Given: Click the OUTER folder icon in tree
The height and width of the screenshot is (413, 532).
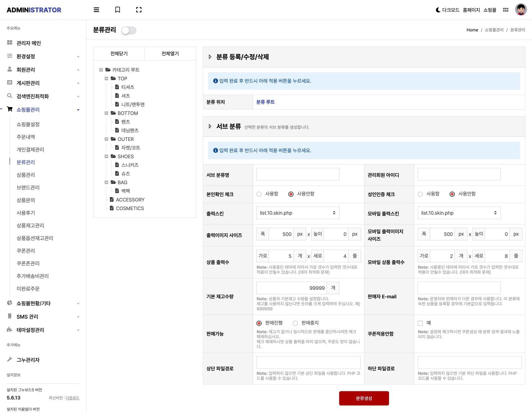Looking at the screenshot, I should coord(113,139).
